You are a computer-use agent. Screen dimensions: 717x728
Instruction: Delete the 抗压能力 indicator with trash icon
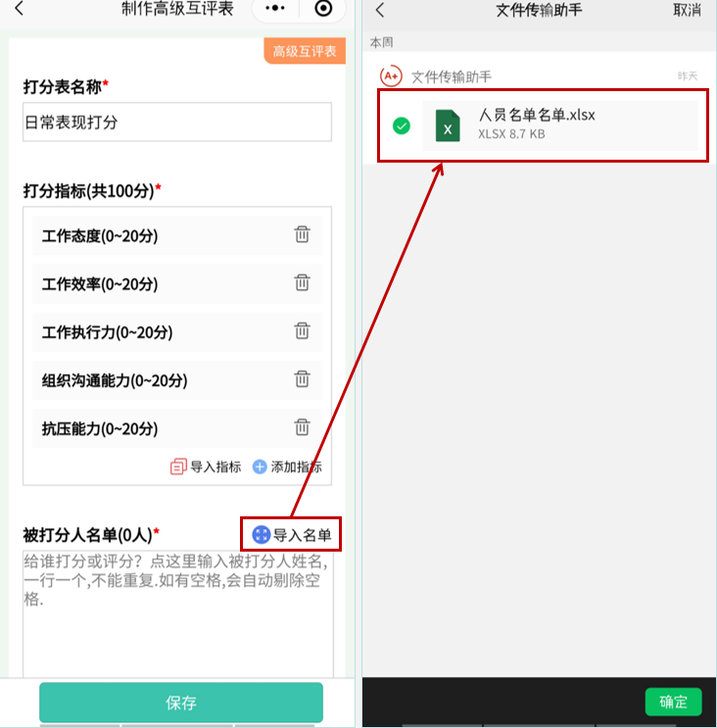302,427
